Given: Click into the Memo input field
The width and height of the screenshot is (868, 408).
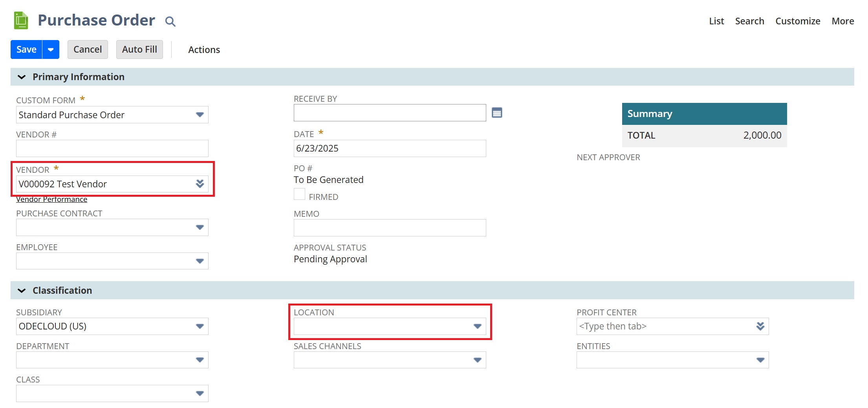Looking at the screenshot, I should (x=390, y=228).
